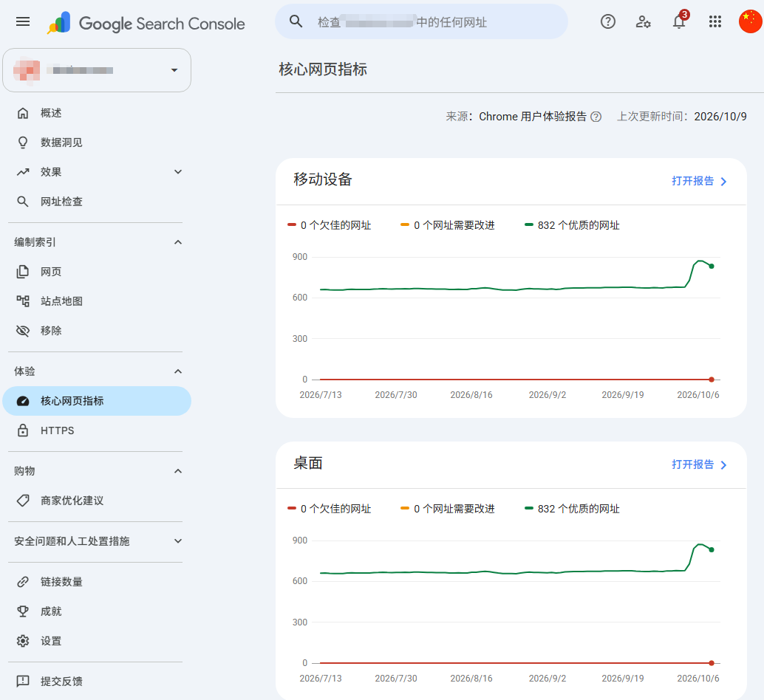Click the tag icon for 商家优化建议
Screen dimensions: 764x700
[23, 501]
